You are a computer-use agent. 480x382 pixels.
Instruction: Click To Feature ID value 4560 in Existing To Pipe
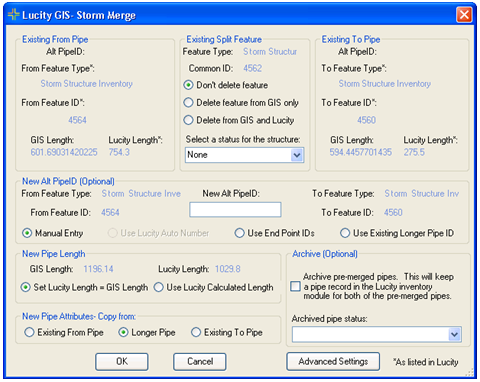click(366, 120)
